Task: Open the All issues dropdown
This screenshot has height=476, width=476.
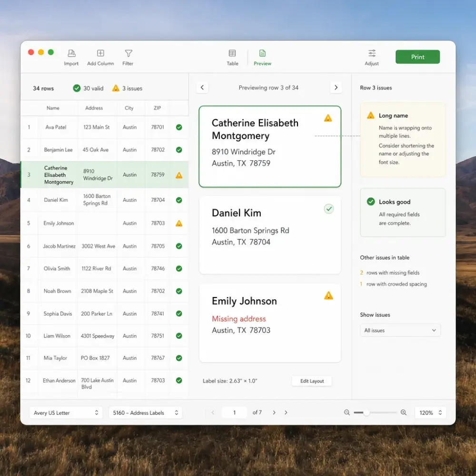Action: (400, 330)
